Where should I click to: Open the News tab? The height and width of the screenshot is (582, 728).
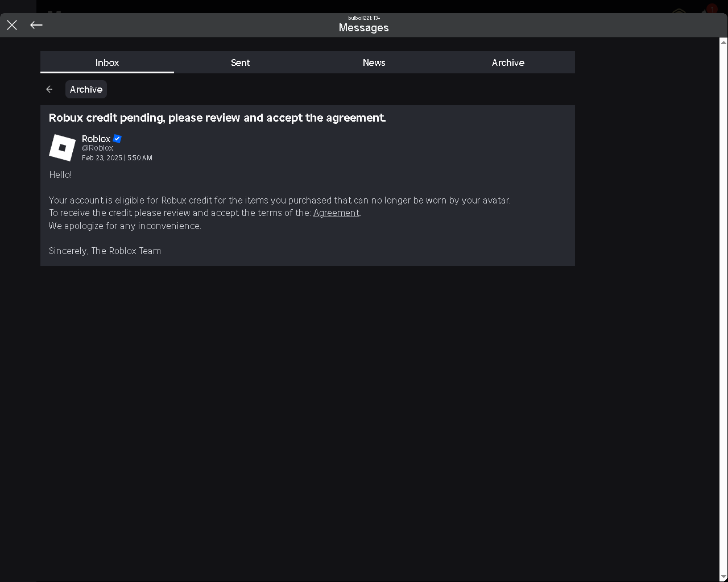(x=374, y=63)
